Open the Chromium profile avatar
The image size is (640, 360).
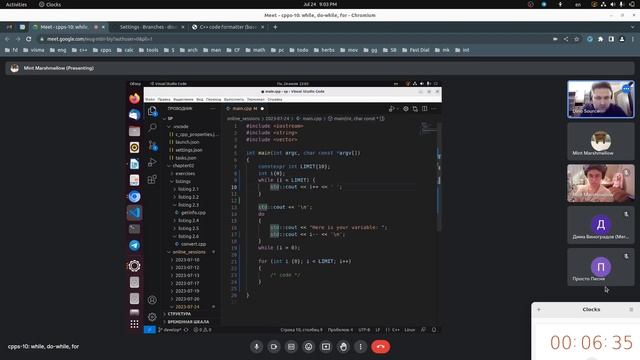tap(622, 39)
